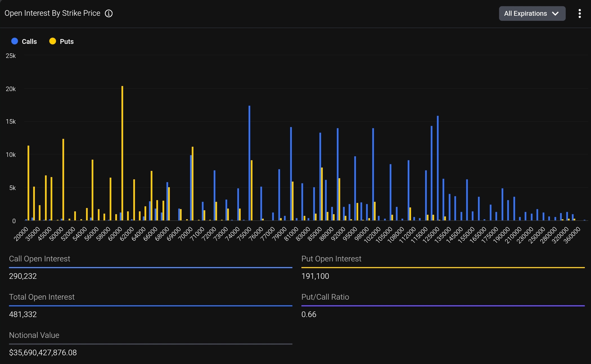Click the tallest yellow put bar at 60000
Image resolution: width=591 pixels, height=364 pixels.
point(122,153)
